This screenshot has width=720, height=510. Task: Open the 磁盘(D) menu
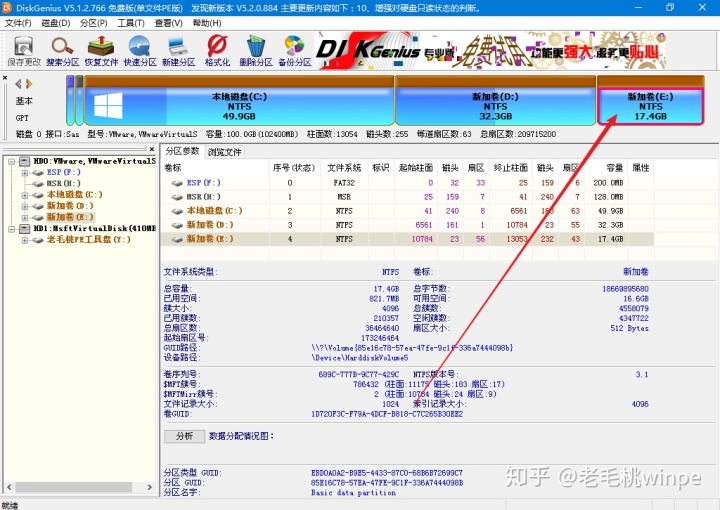point(56,23)
